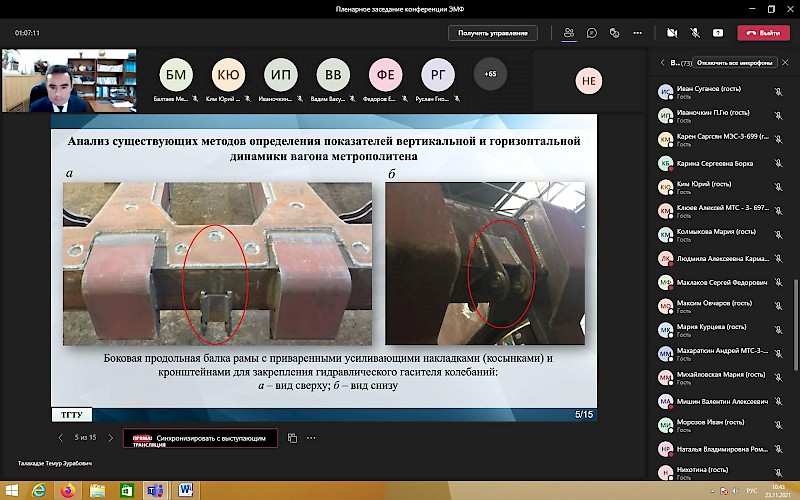Screen dimensions: 800x500
Task: Open more actions menu in meeting toolbar
Action: pyautogui.click(x=639, y=33)
